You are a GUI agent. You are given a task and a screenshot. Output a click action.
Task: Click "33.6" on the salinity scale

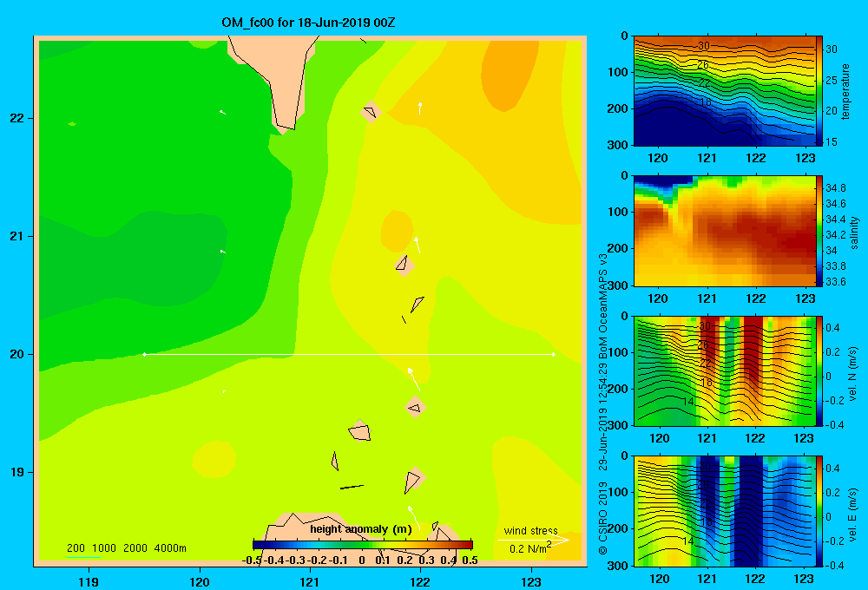coord(836,282)
